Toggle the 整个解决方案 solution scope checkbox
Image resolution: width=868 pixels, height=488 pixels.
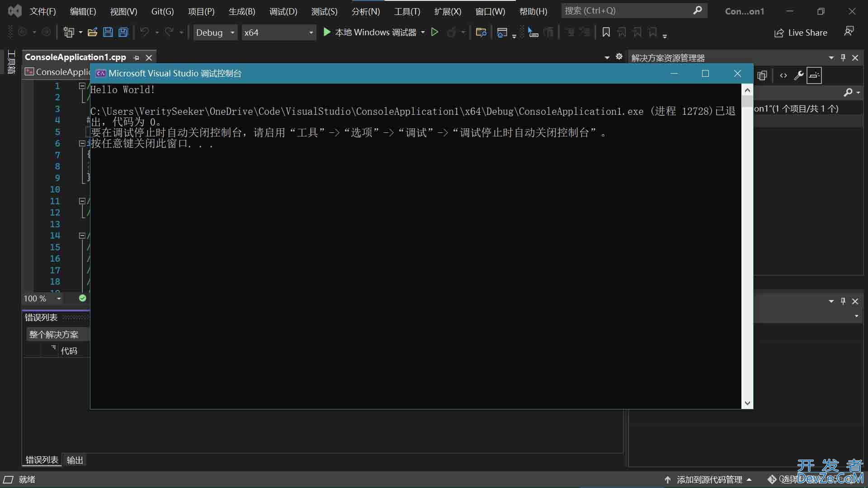pyautogui.click(x=54, y=333)
